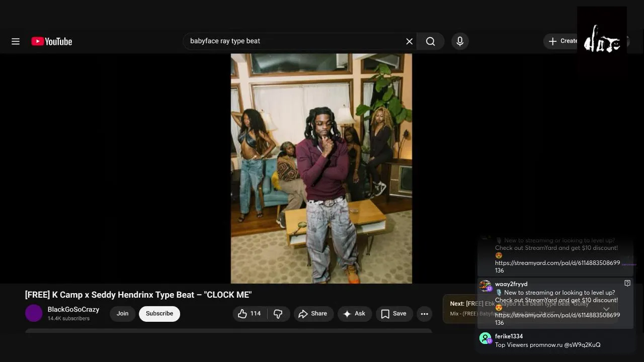The image size is (644, 362).
Task: Clear the search box with the X icon
Action: 409,41
